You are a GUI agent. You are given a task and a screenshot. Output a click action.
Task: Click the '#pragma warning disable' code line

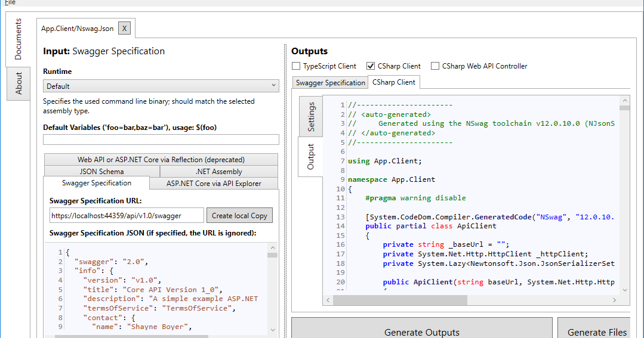pyautogui.click(x=415, y=198)
